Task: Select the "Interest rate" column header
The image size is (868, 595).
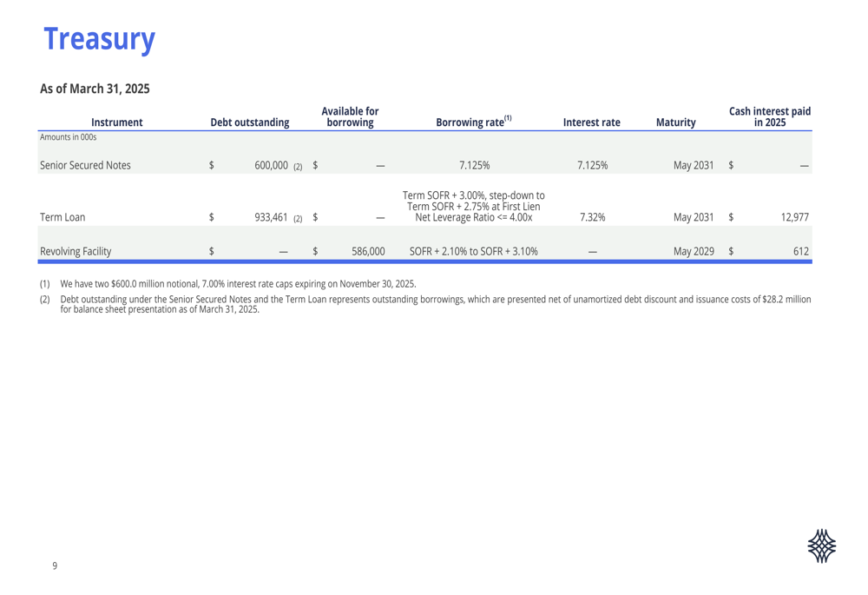Action: (591, 122)
